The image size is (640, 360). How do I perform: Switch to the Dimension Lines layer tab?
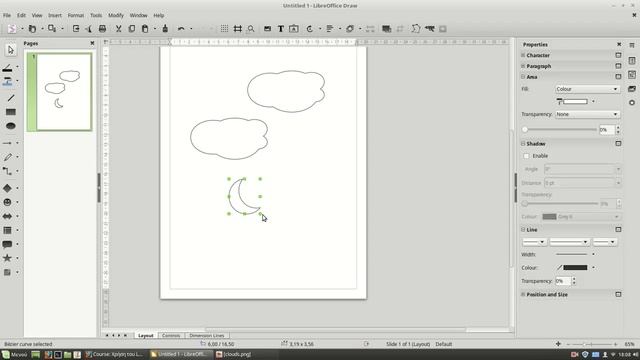tap(207, 336)
